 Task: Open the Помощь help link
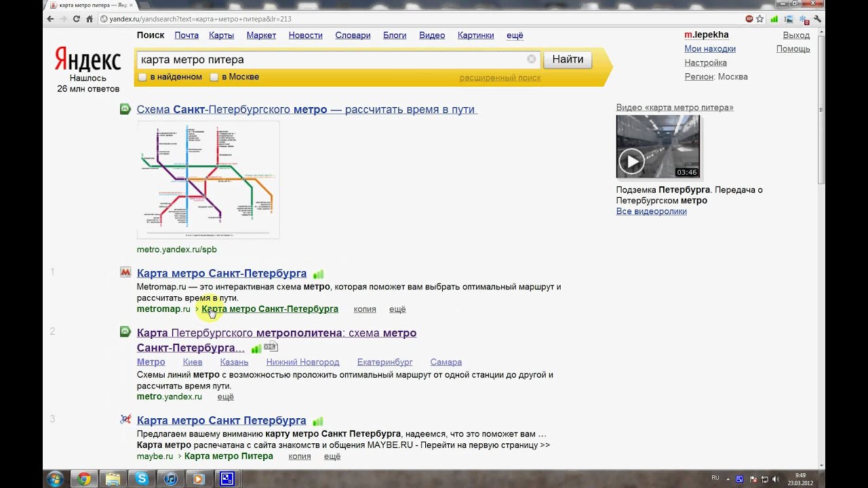pyautogui.click(x=793, y=49)
